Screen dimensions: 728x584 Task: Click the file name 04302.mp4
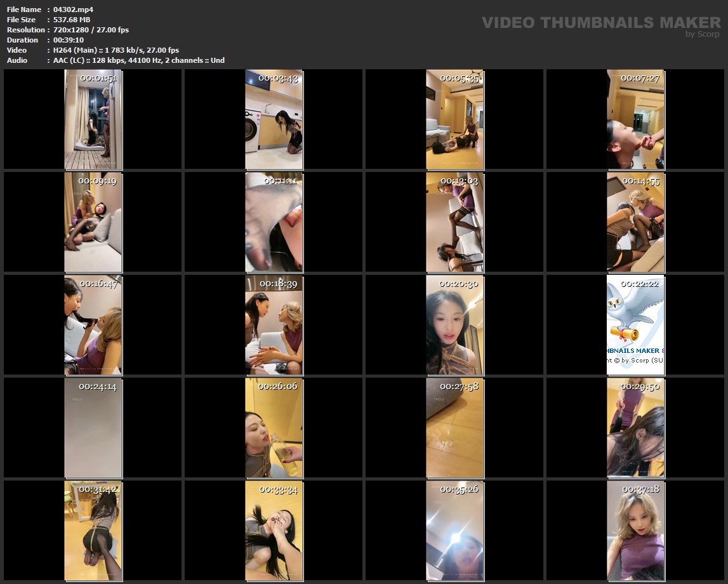pyautogui.click(x=73, y=10)
